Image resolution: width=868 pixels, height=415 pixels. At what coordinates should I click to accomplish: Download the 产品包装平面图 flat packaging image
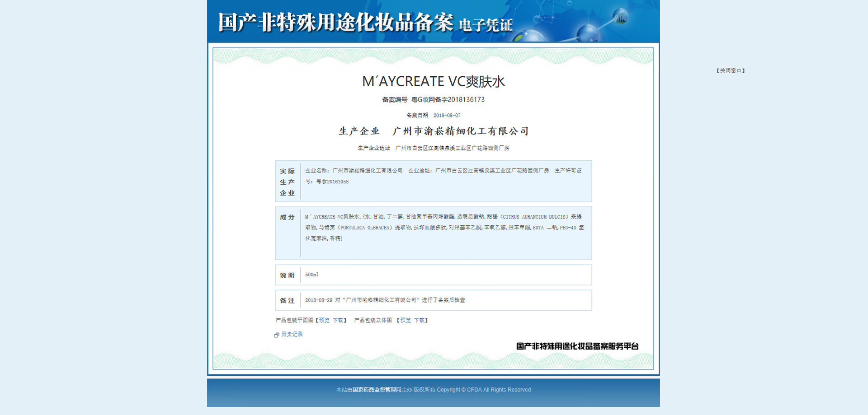(x=338, y=321)
